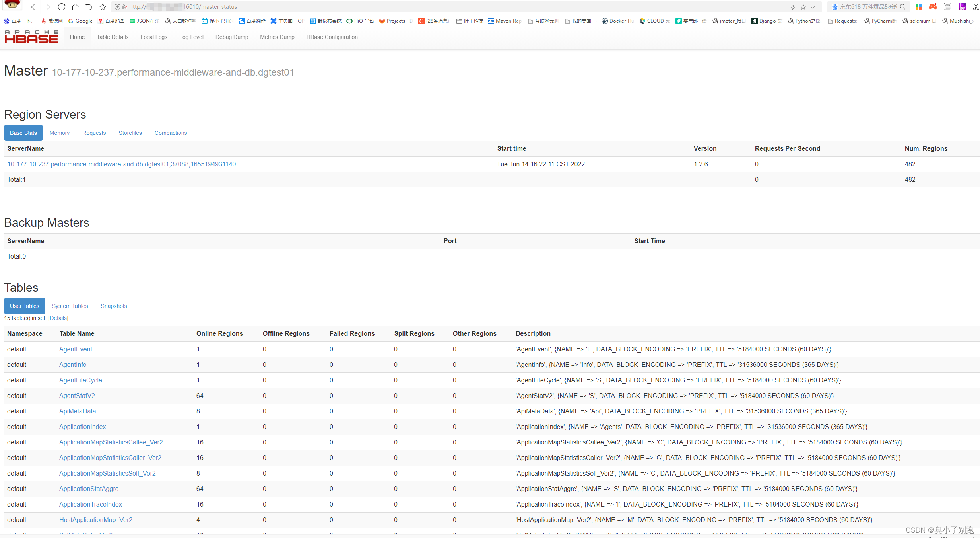Expand address bar dropdown chevron
The image size is (980, 538).
click(x=813, y=7)
